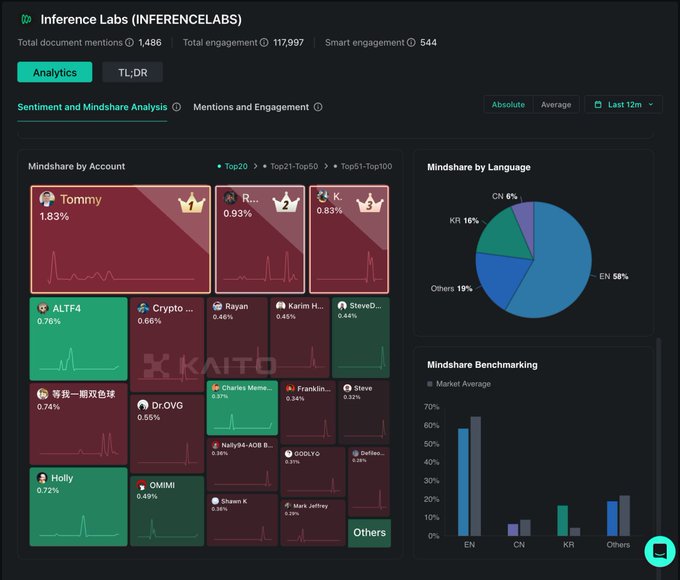Click the ALTF4 account tile
Screen dimensions: 680x580
(78, 338)
